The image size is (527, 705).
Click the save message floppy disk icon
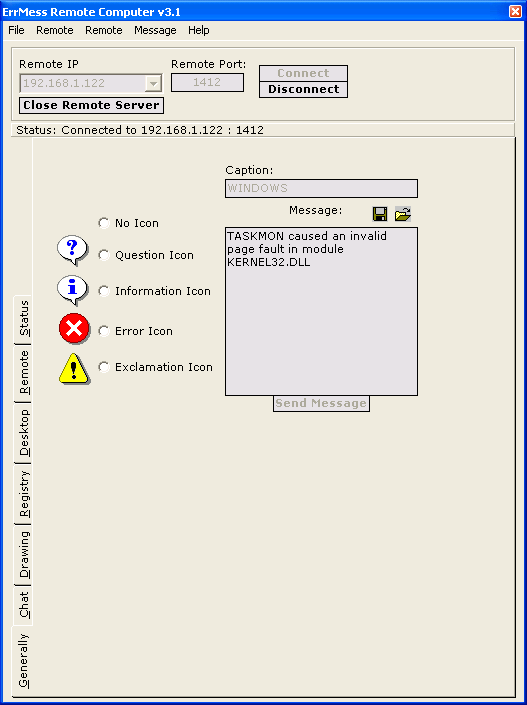(x=380, y=214)
